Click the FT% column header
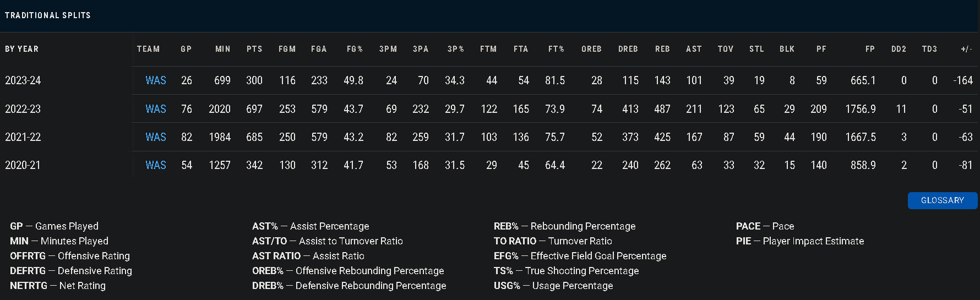This screenshot has width=980, height=300. [556, 49]
